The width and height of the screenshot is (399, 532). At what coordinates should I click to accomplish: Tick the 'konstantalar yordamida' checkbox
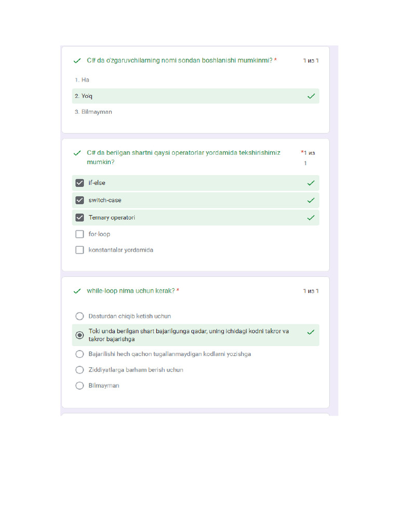tap(79, 250)
